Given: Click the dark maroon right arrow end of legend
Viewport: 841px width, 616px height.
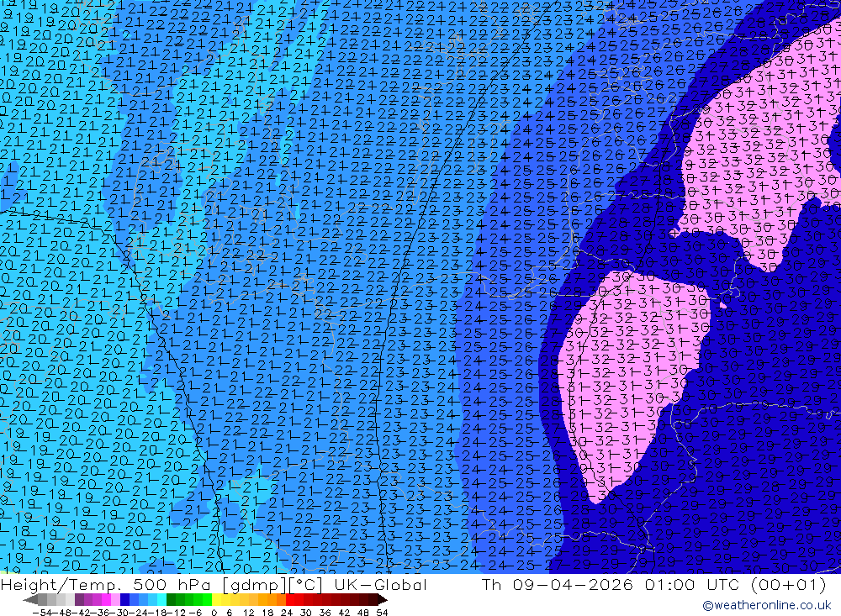Looking at the screenshot, I should click(x=382, y=600).
